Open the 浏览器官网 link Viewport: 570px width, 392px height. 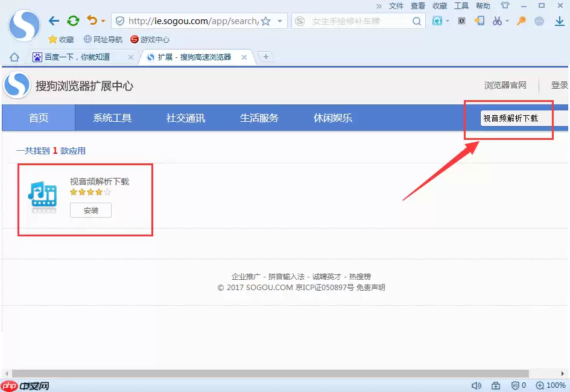pyautogui.click(x=505, y=85)
